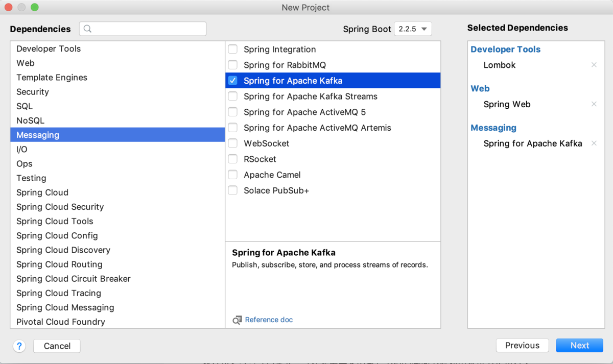Tick the Apache Camel checkbox
613x364 pixels.
233,175
